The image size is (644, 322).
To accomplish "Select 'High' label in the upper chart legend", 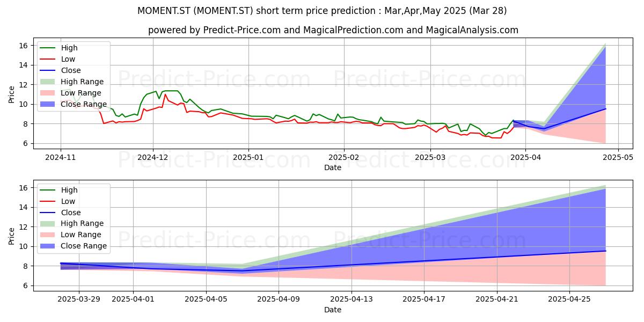I will pos(69,48).
